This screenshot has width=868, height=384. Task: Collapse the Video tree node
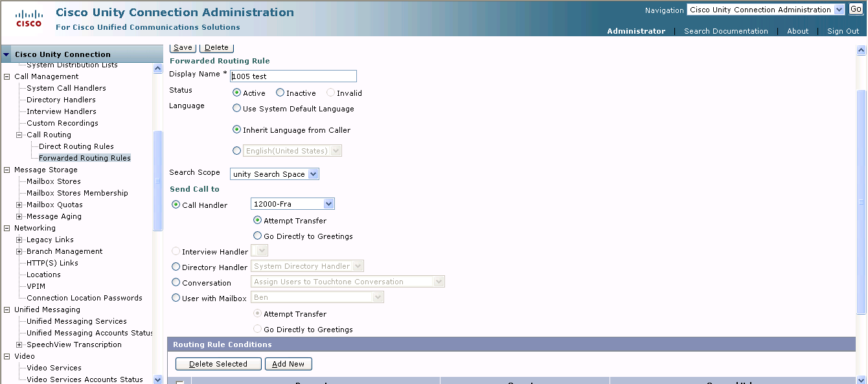pyautogui.click(x=8, y=356)
